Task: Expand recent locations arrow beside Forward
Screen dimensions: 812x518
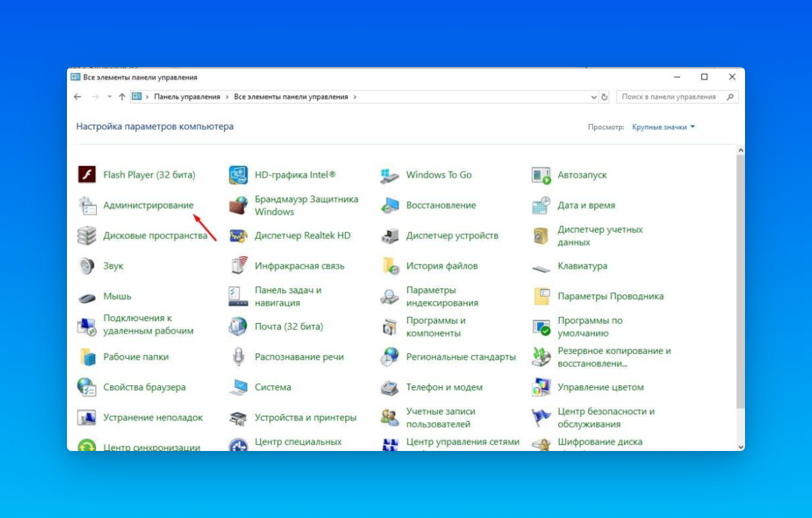Action: (x=110, y=97)
